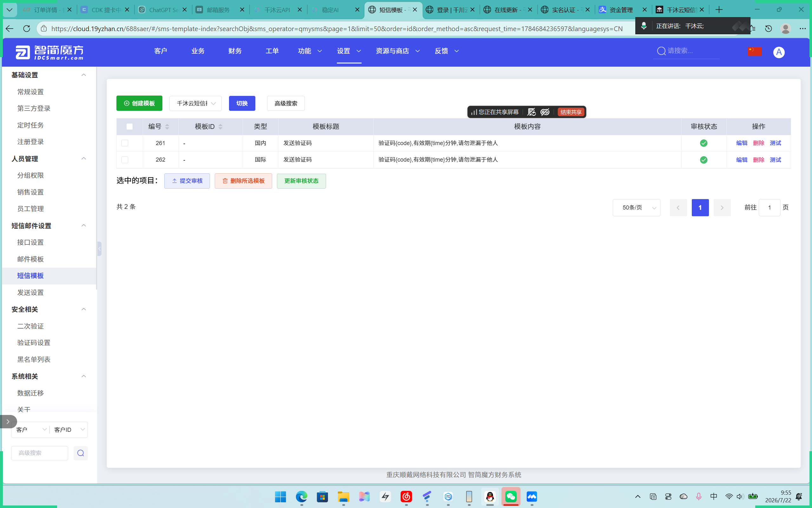Click the green approved status of row 261
This screenshot has width=812, height=508.
tap(704, 143)
